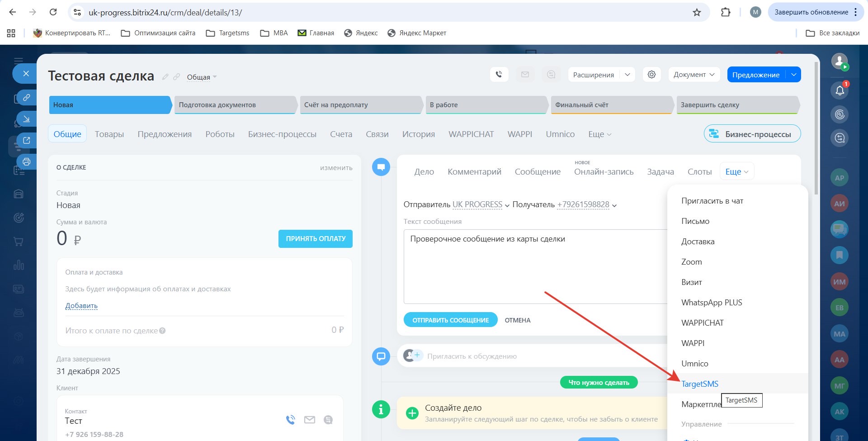The width and height of the screenshot is (868, 441).
Task: Open Бизнес-процессы button on the right
Action: tap(752, 133)
